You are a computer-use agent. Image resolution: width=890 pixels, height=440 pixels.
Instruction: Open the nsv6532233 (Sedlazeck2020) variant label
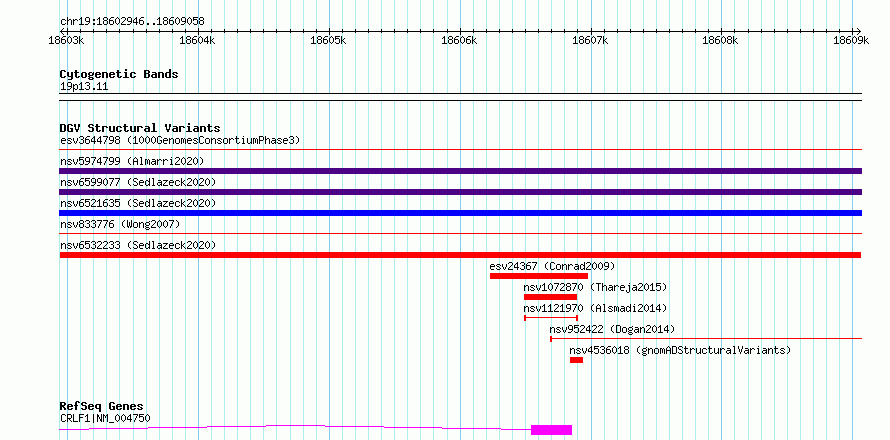138,245
